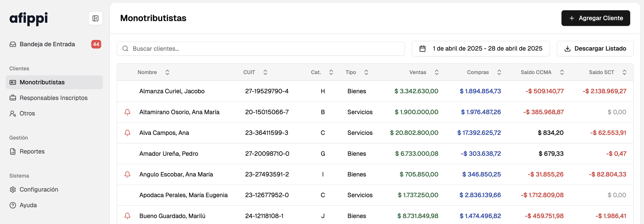
Task: Toggle Saldo SCT sort order
Action: click(624, 72)
